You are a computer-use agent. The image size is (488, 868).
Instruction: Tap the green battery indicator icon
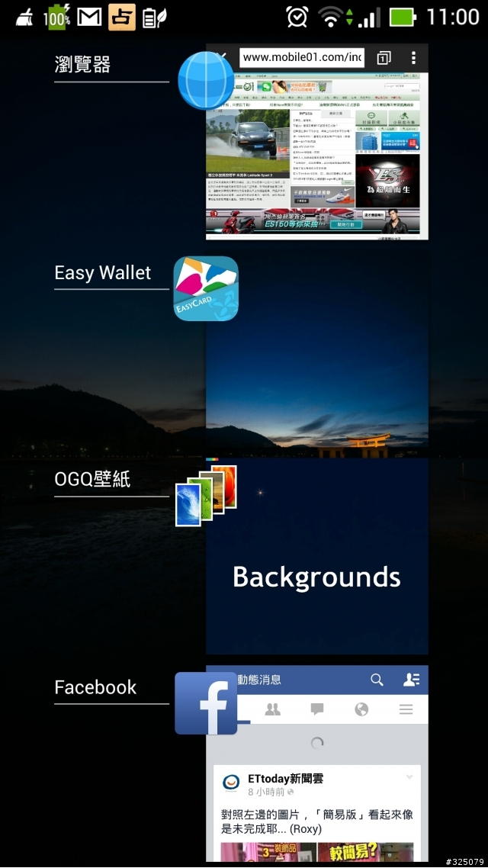[x=403, y=17]
